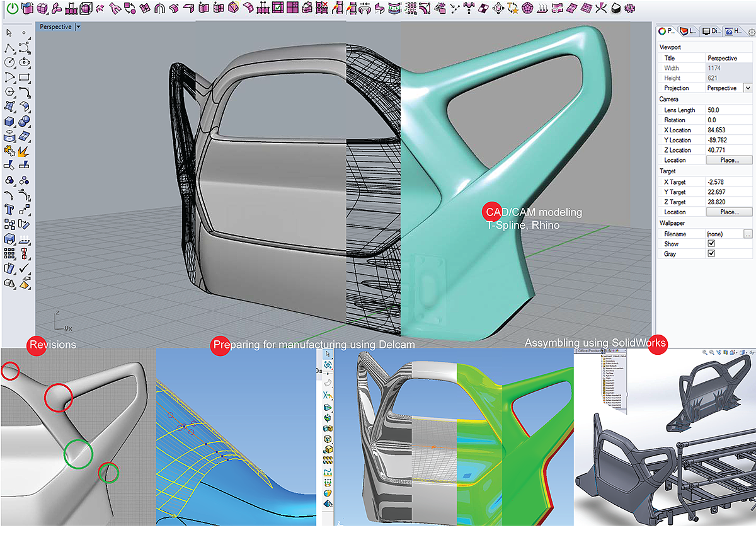
Task: Choose the Polyline tool in the left toolbar
Action: pos(9,48)
